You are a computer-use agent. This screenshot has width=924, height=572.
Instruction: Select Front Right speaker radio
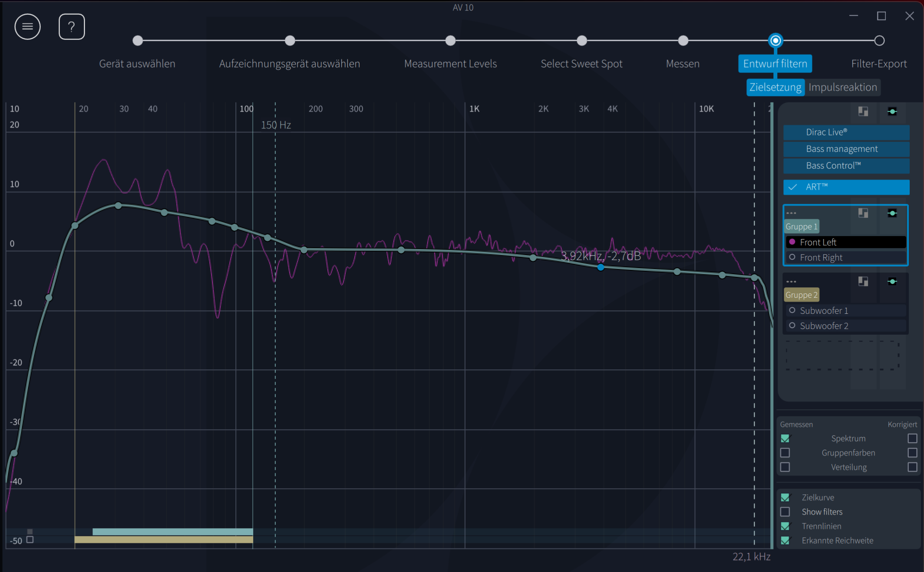pos(792,257)
